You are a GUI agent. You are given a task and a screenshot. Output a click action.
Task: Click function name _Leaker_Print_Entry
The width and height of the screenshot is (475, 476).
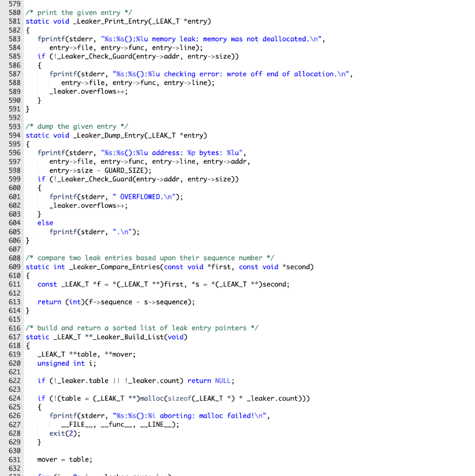click(110, 21)
